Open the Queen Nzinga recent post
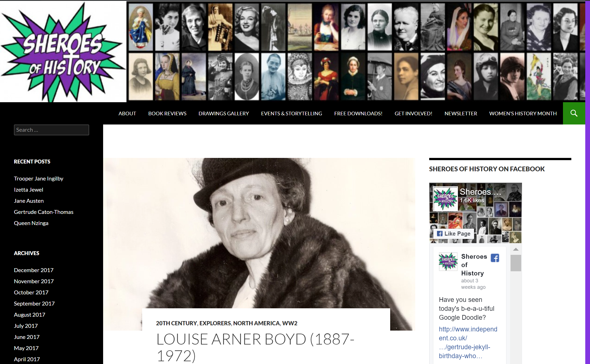This screenshot has height=364, width=590. [31, 223]
